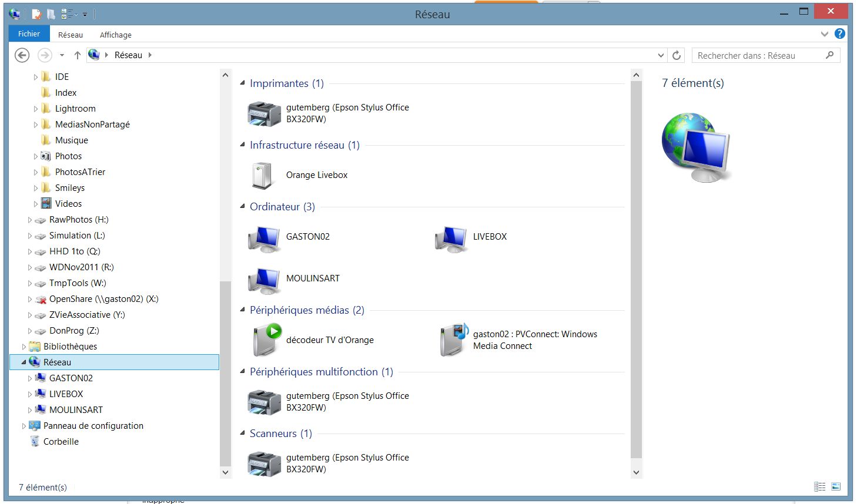
Task: Expand the RawPhotos (H:) drive node
Action: (x=30, y=220)
